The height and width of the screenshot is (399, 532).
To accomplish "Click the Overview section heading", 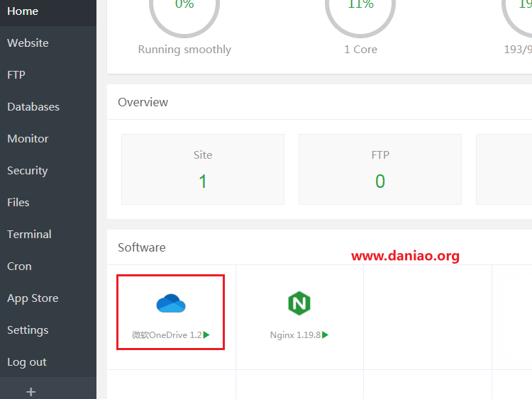I will 143,102.
